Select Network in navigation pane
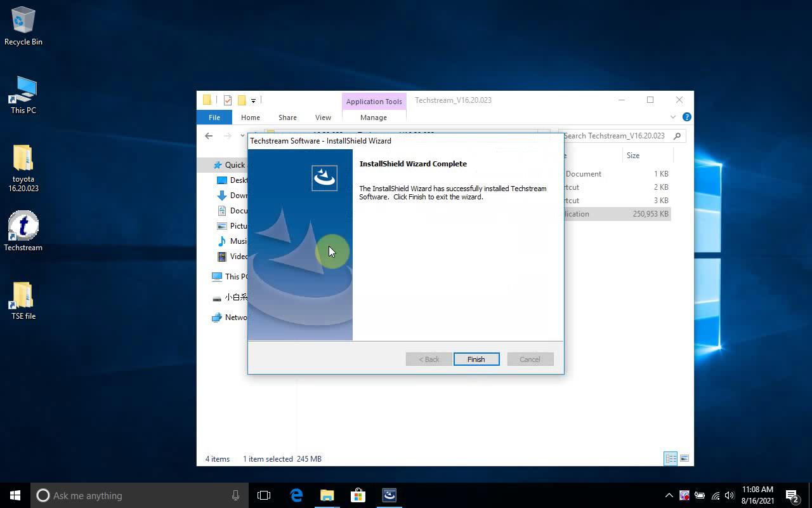 coord(230,317)
